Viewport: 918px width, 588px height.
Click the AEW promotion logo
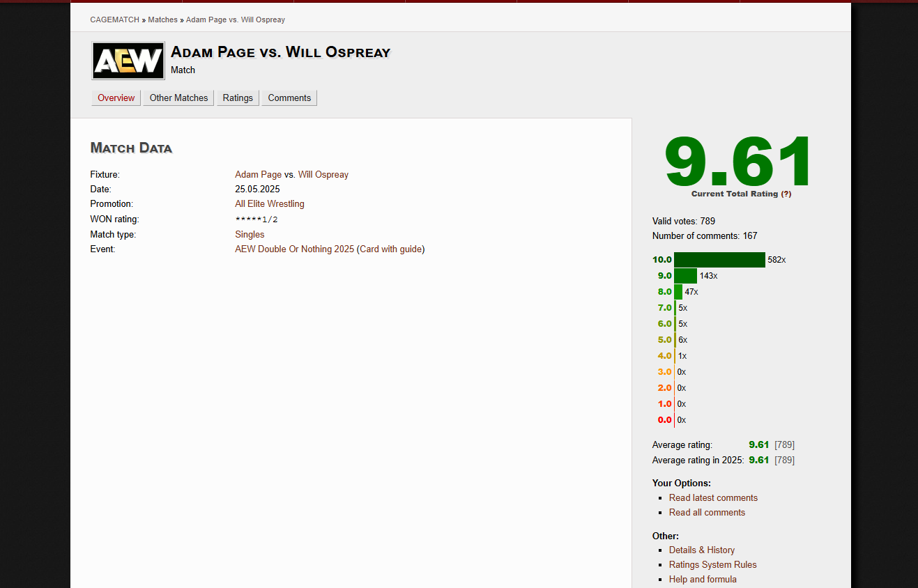tap(128, 61)
